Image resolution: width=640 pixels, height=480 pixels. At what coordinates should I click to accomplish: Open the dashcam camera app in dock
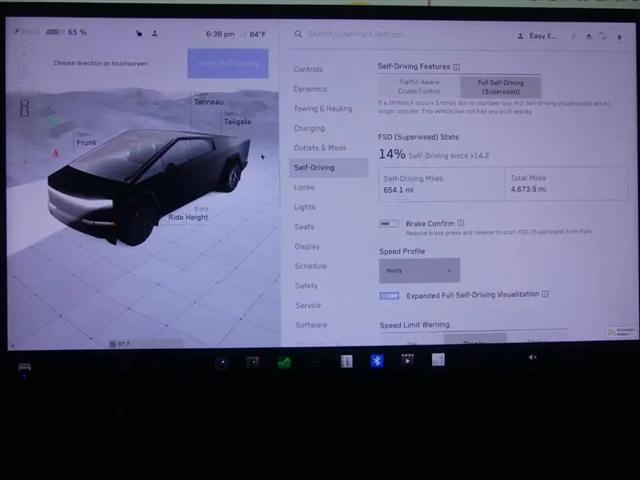click(253, 362)
